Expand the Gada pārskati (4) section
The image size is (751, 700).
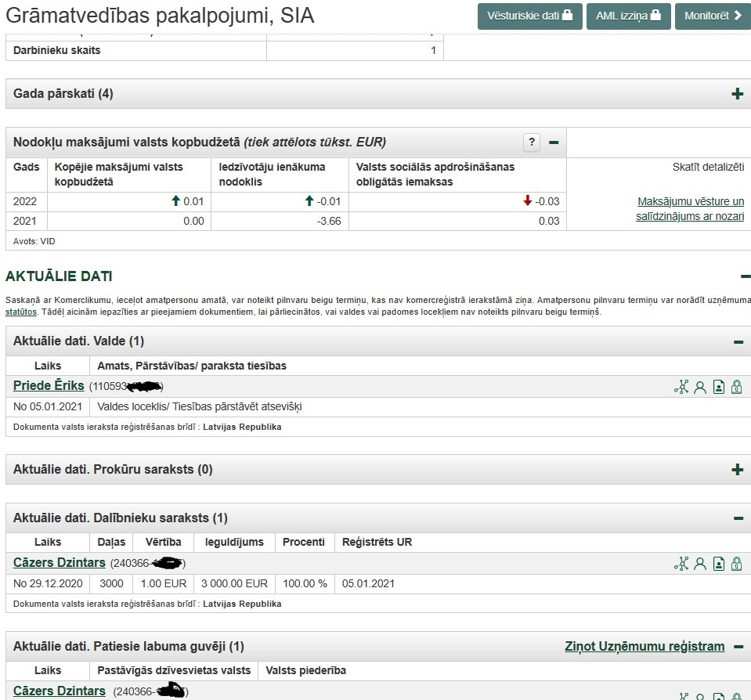coord(737,94)
